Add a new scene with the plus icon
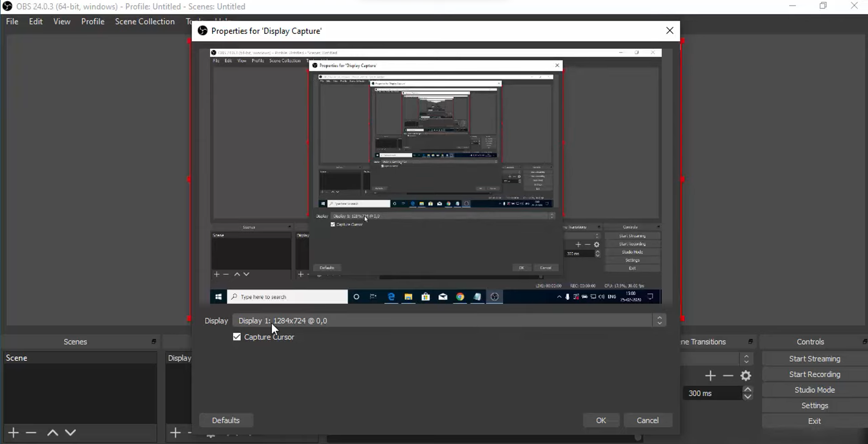This screenshot has height=444, width=868. coord(13,432)
